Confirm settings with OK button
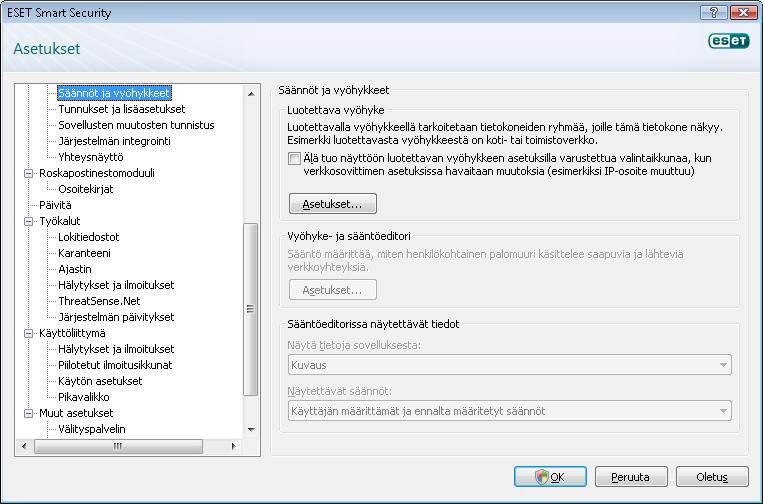The height and width of the screenshot is (504, 763). tap(550, 477)
